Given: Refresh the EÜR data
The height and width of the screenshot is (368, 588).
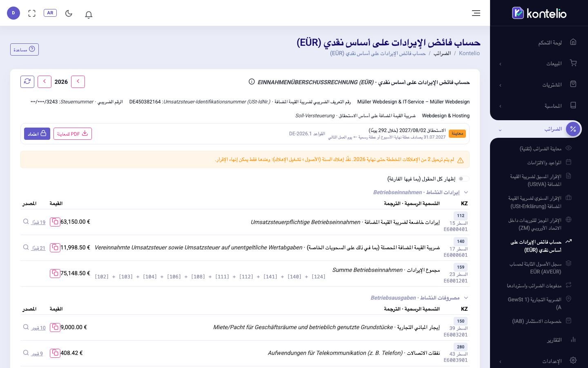Looking at the screenshot, I should tap(27, 81).
